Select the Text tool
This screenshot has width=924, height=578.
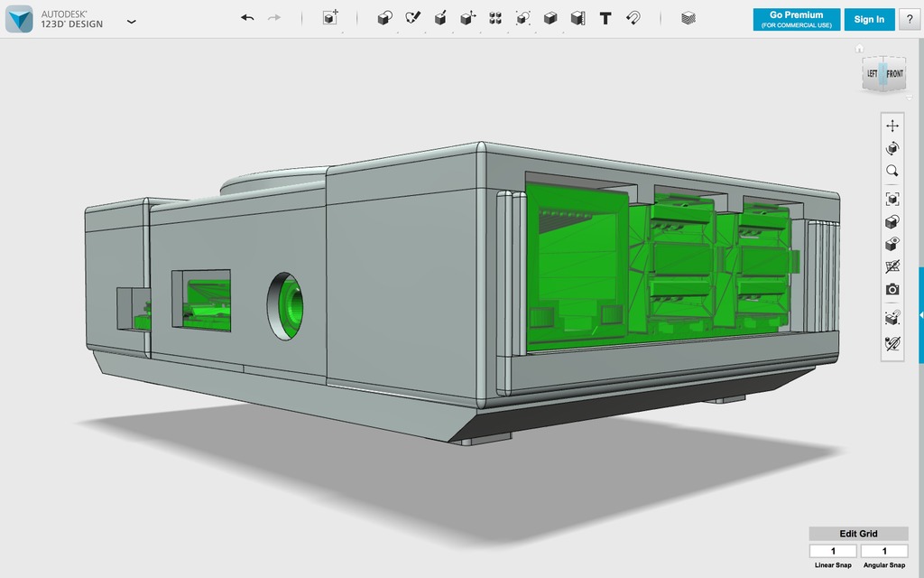[x=605, y=18]
